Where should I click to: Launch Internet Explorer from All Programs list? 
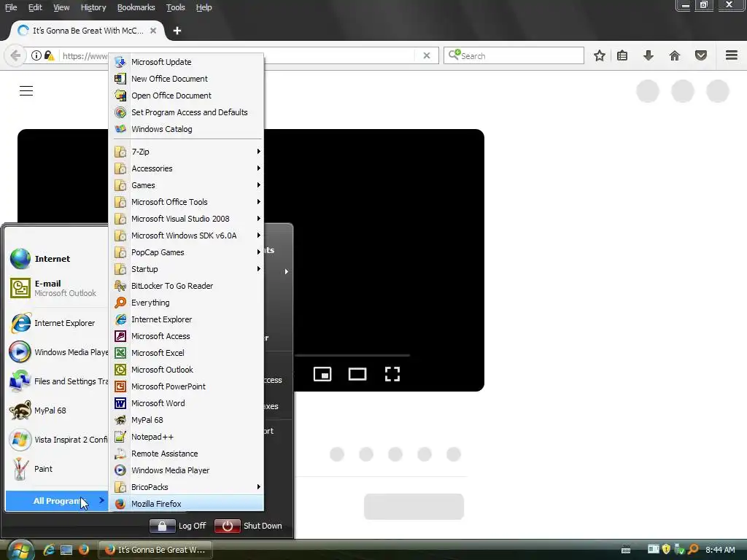(186, 319)
